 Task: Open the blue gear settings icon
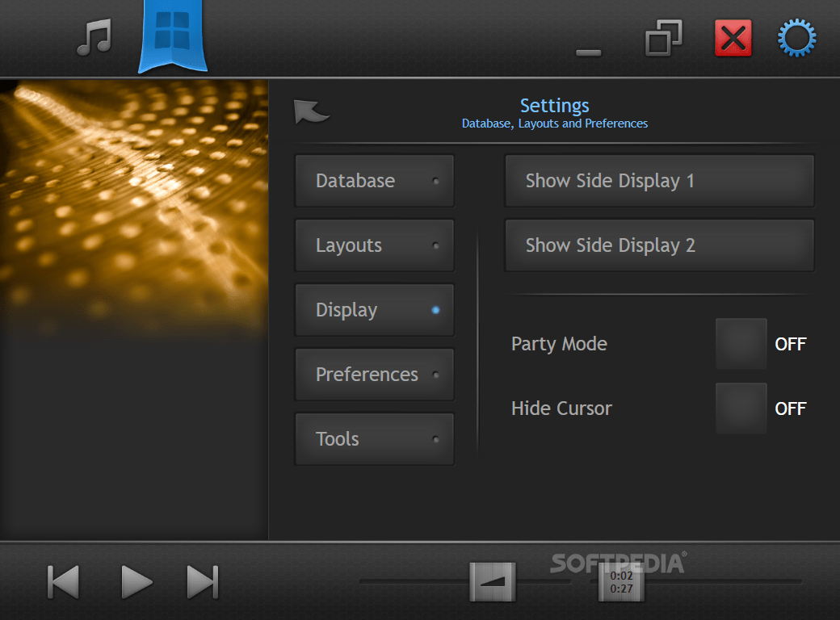point(796,38)
